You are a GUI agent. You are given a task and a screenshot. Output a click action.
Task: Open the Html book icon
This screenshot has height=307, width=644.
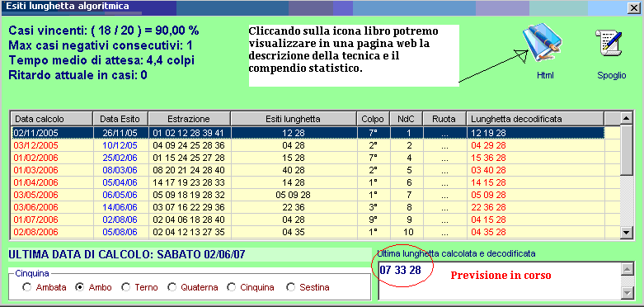coord(543,43)
